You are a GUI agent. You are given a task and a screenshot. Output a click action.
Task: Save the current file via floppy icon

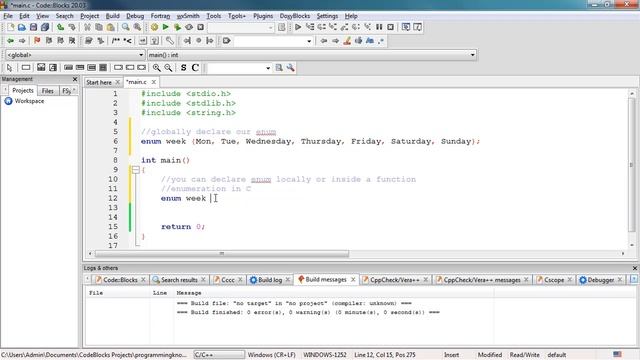[x=33, y=27]
